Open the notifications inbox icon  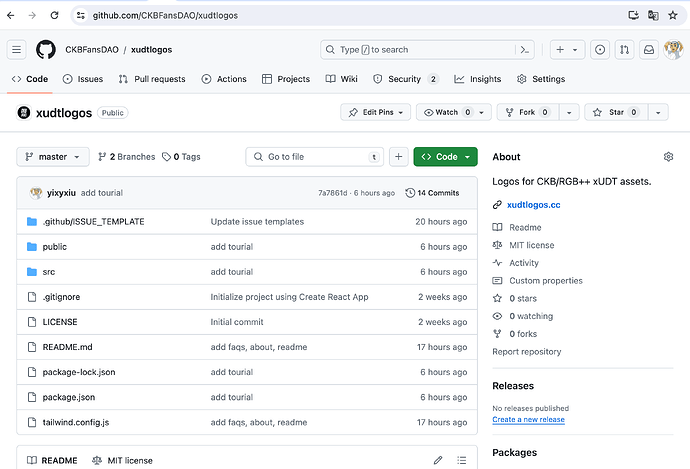click(x=649, y=50)
